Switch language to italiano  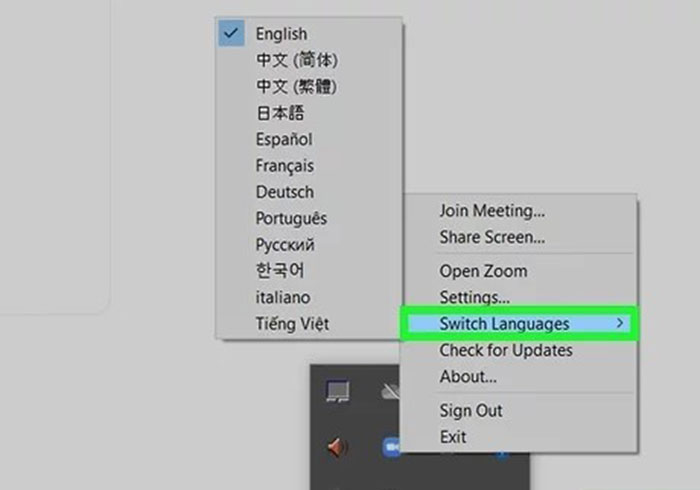pos(309,297)
